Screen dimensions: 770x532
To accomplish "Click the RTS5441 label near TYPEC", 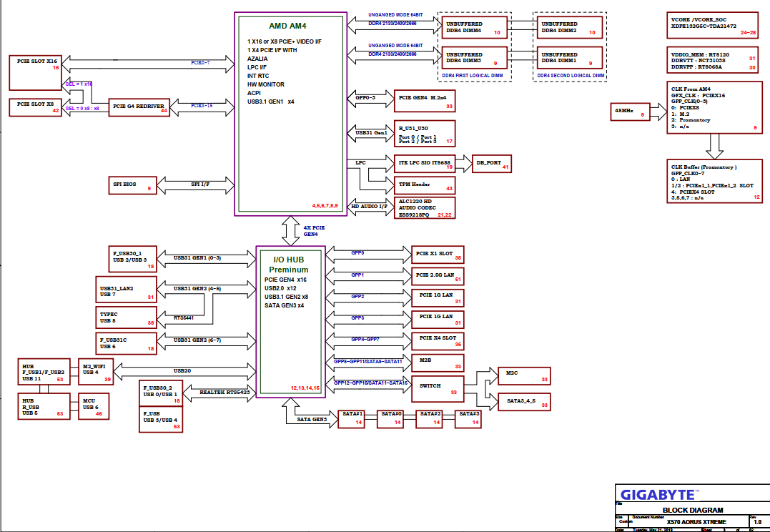I will click(184, 317).
